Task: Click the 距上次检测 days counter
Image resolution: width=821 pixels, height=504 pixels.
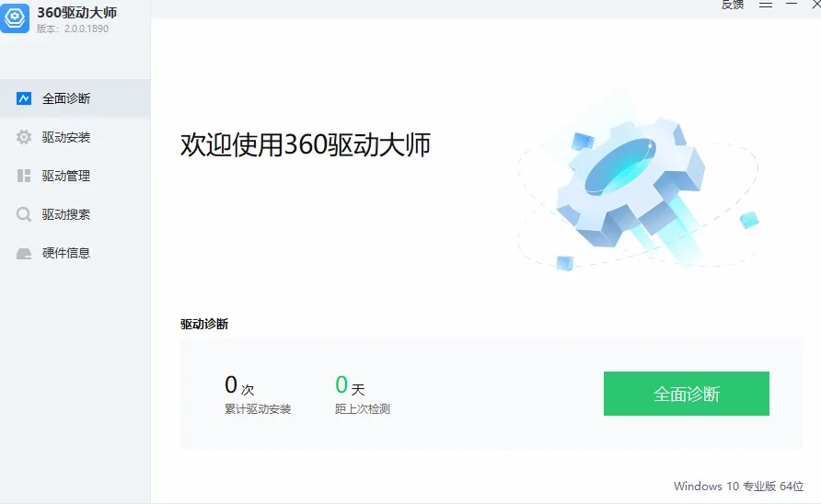Action: (x=363, y=395)
